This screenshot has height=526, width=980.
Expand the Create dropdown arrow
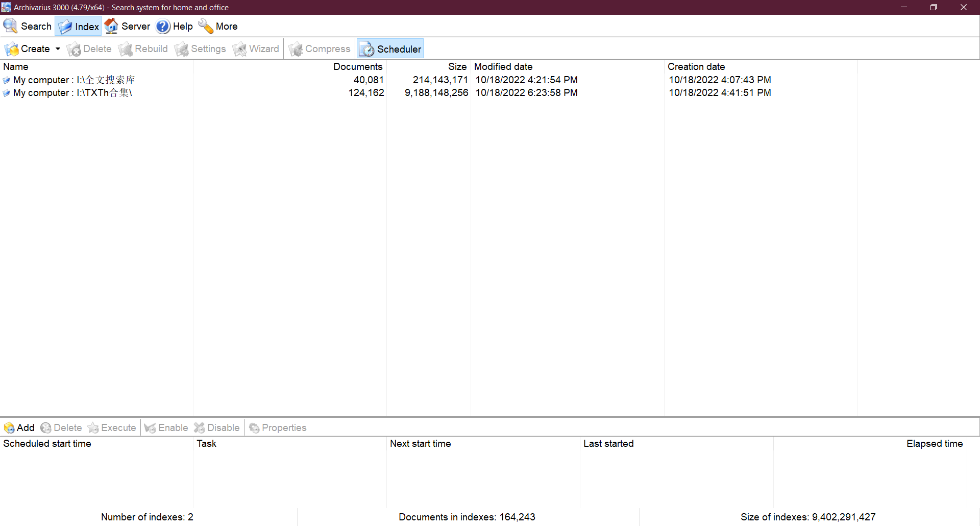[58, 49]
